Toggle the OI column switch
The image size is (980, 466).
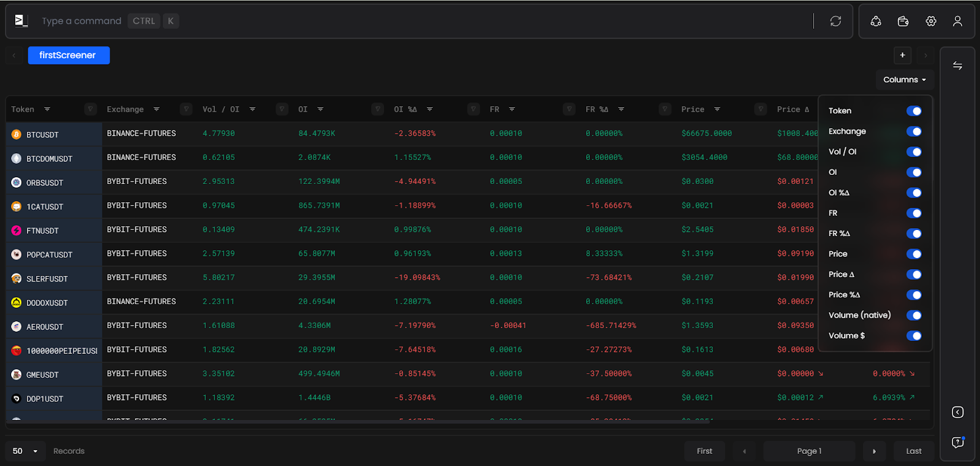point(914,172)
